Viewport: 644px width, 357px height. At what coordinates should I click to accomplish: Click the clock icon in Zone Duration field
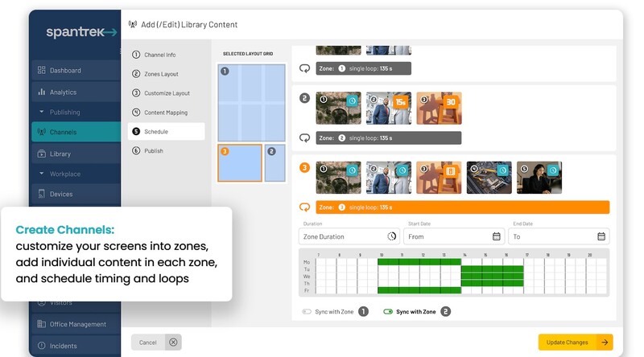point(391,236)
